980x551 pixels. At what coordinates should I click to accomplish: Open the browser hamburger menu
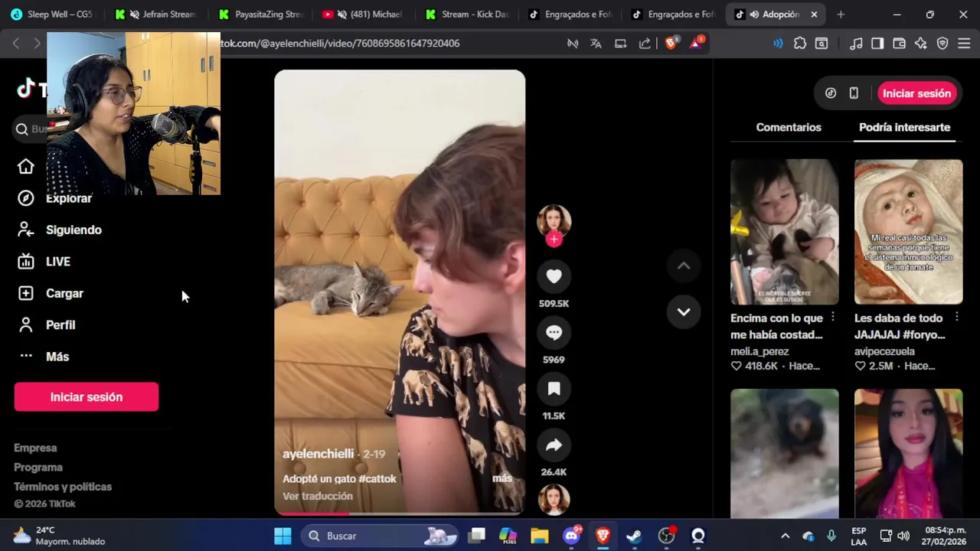click(x=964, y=44)
